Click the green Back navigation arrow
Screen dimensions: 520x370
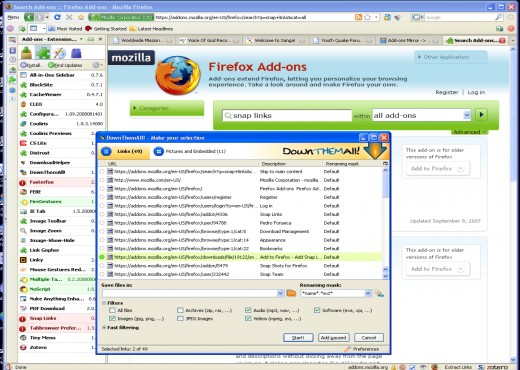[x=29, y=17]
